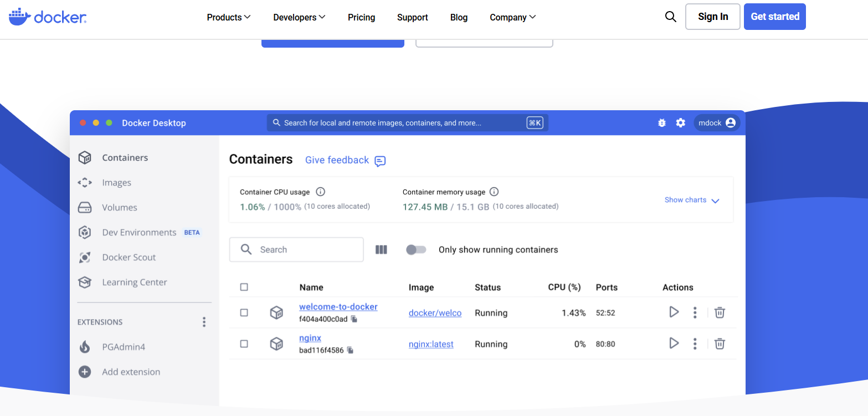Click port 52:52 value
Image resolution: width=868 pixels, height=416 pixels.
pyautogui.click(x=605, y=313)
